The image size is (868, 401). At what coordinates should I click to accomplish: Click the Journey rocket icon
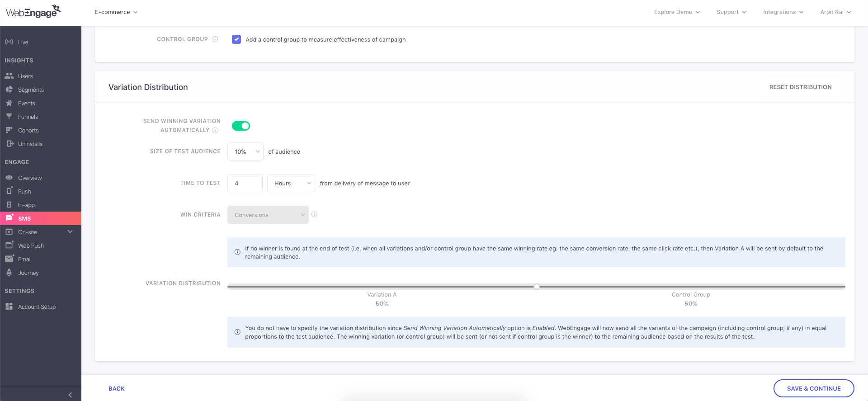coord(9,273)
